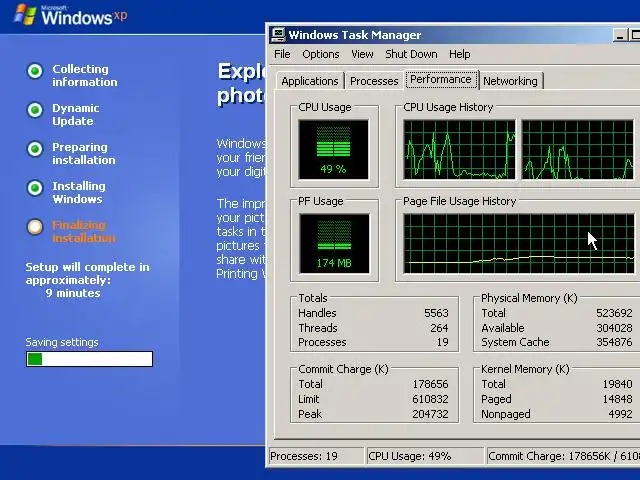Click the Installing Windows step label
The width and height of the screenshot is (640, 480).
(79, 192)
